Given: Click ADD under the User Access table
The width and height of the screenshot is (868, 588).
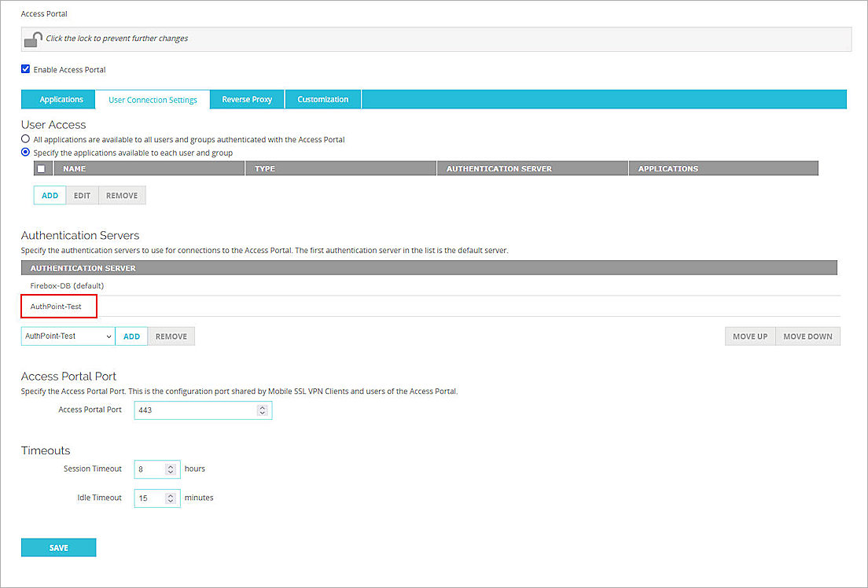Looking at the screenshot, I should [49, 195].
